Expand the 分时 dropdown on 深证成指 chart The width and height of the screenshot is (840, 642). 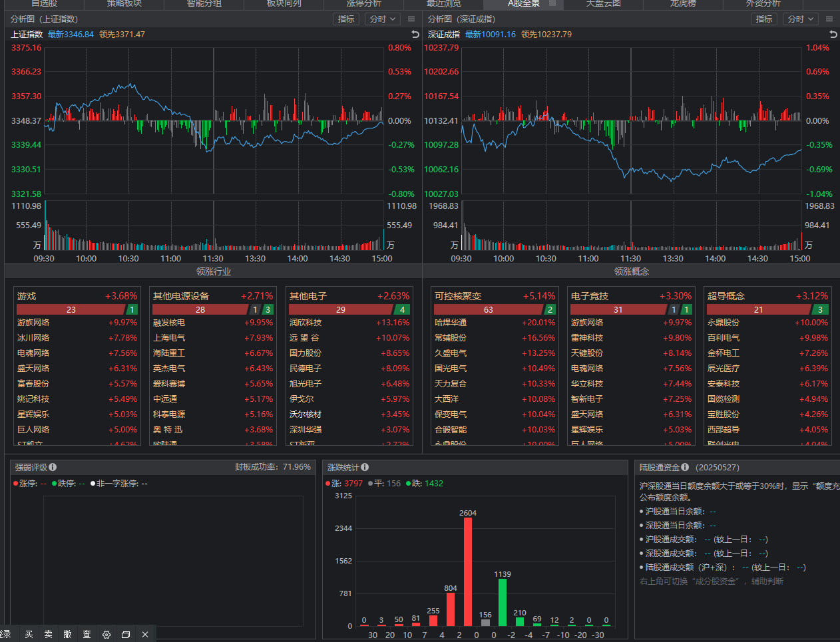[800, 19]
